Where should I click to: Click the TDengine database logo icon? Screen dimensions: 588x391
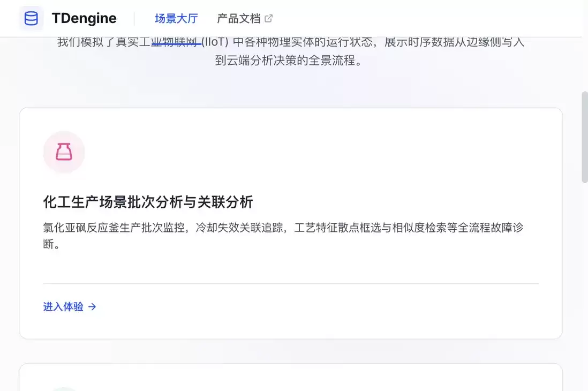[31, 18]
